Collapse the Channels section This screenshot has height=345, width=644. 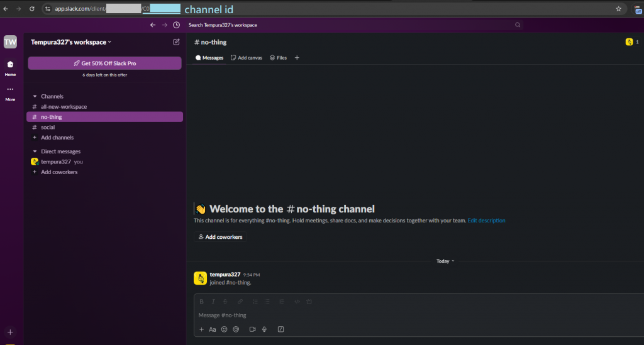(x=35, y=96)
